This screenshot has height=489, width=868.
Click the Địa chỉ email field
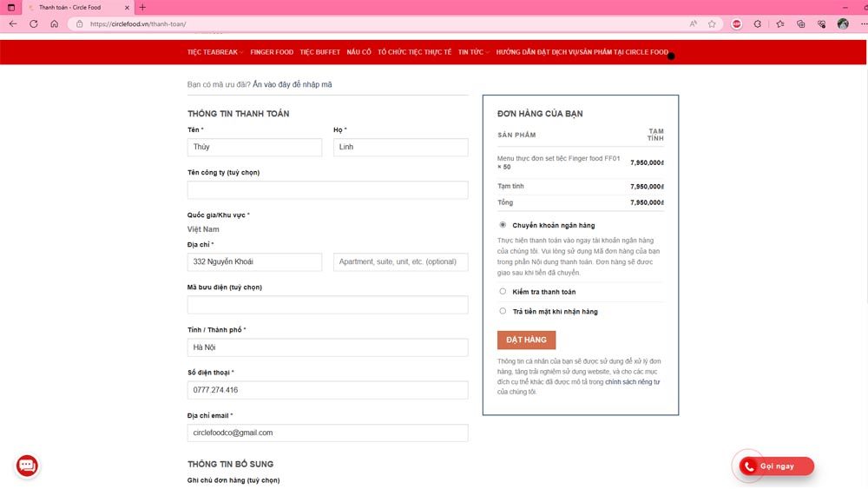[328, 433]
